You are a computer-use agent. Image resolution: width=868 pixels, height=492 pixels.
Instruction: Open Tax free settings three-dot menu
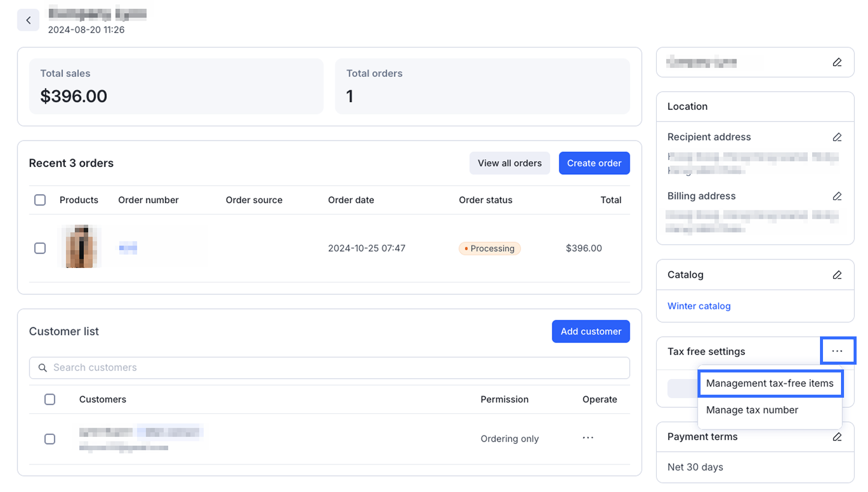pos(837,351)
